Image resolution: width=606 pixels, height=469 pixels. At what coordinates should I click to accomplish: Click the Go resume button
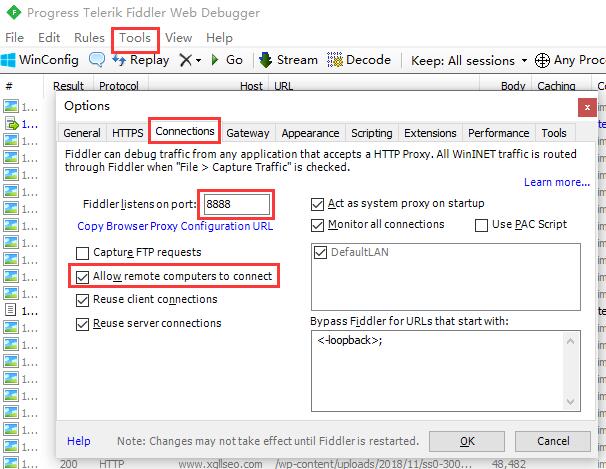pyautogui.click(x=227, y=60)
